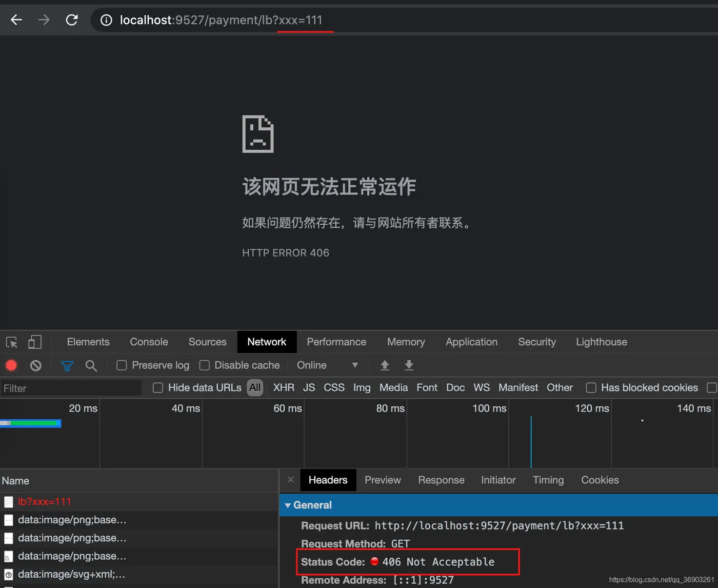
Task: Go forward in browser history
Action: [x=44, y=20]
